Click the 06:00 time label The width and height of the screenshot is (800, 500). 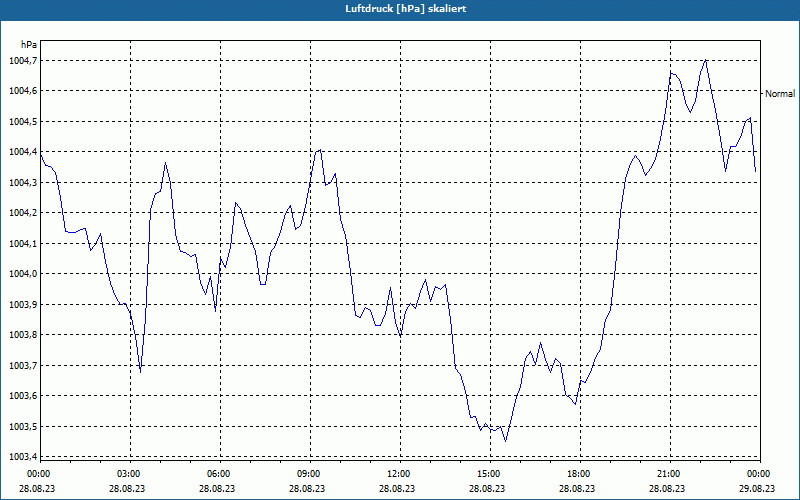[x=220, y=474]
